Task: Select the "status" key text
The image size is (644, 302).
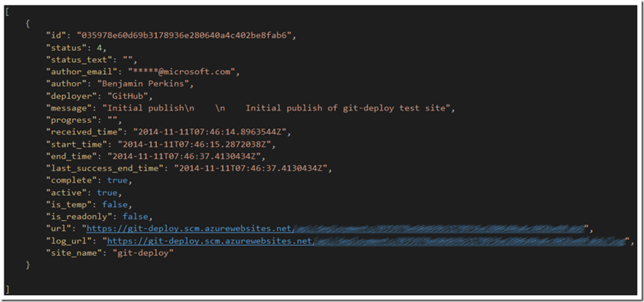Action: click(66, 48)
